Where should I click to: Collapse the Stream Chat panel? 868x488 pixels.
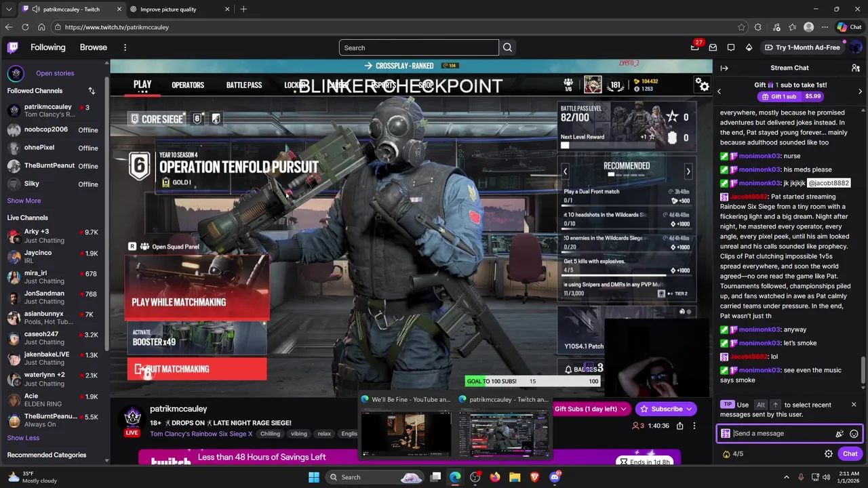click(x=724, y=68)
